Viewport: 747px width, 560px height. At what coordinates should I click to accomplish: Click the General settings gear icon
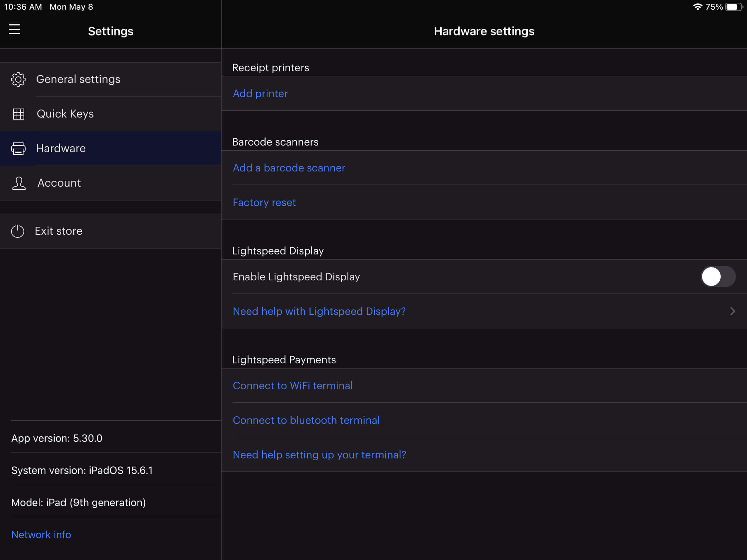18,80
